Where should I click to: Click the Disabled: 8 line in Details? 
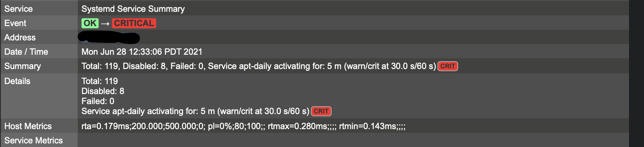pyautogui.click(x=103, y=91)
